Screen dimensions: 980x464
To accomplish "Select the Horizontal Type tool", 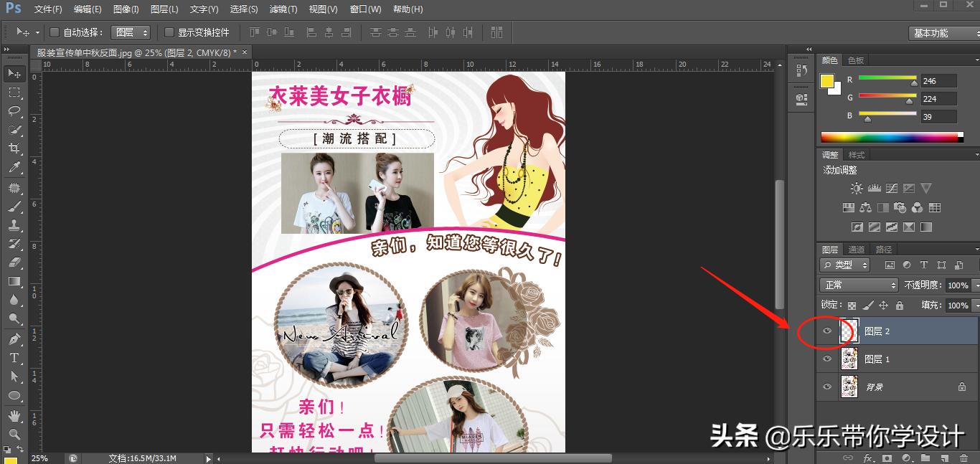I will pyautogui.click(x=14, y=357).
